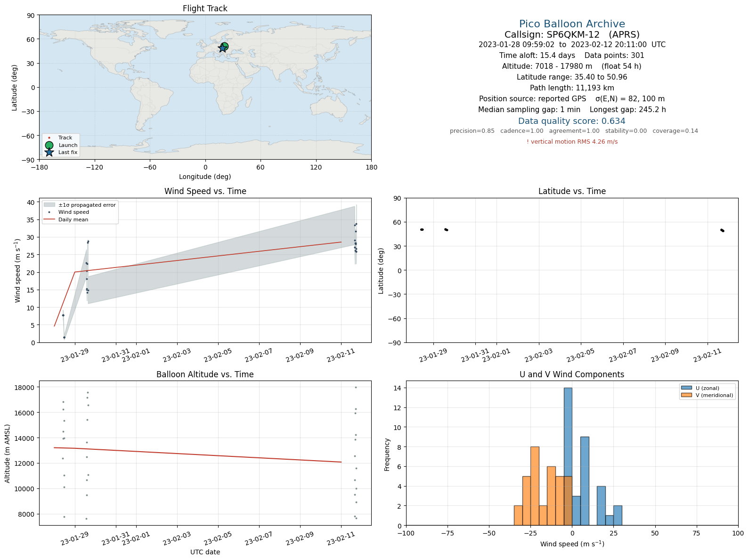Click the "Daily mean" legend text
The width and height of the screenshot is (749, 560).
point(73,219)
